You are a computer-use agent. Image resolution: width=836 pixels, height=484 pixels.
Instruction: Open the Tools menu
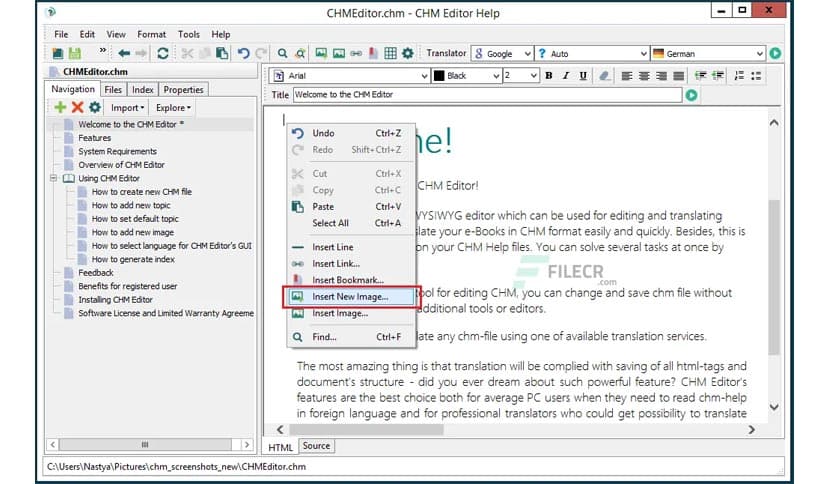(x=189, y=34)
